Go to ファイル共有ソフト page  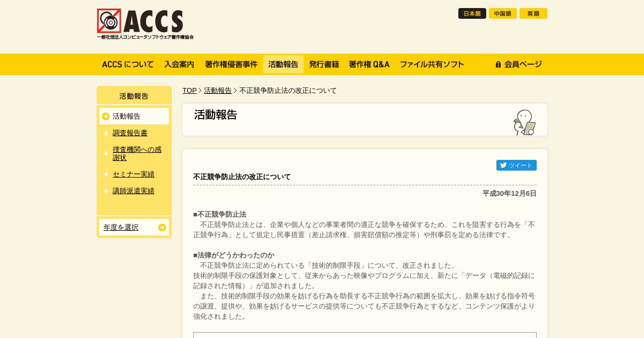tap(432, 64)
